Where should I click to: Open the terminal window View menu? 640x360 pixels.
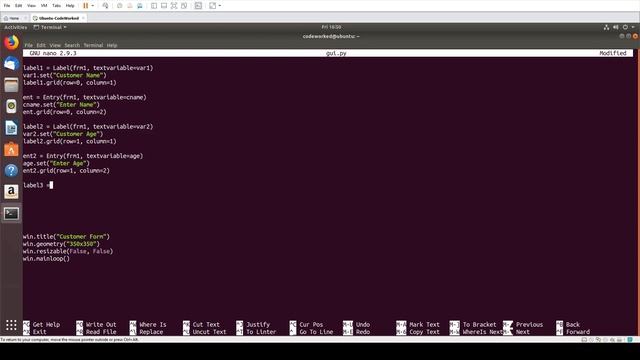[x=55, y=45]
